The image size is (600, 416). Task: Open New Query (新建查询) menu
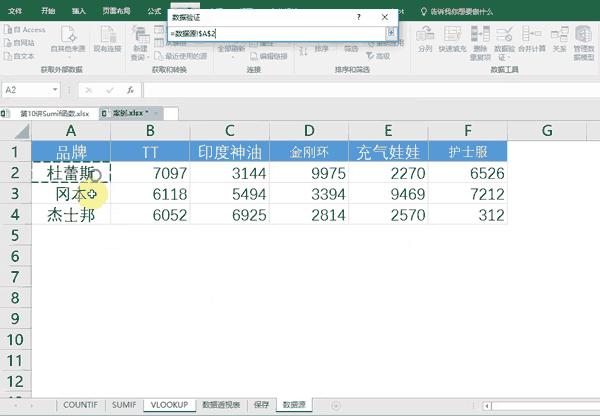140,43
